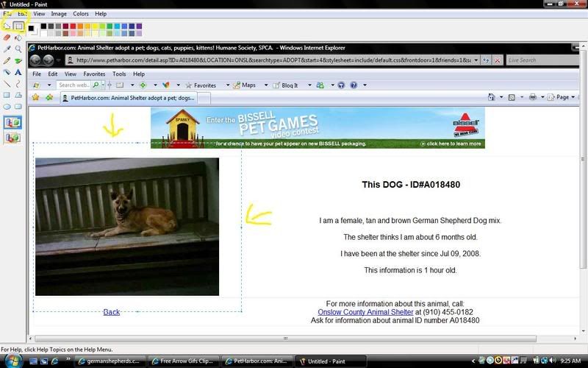Open the Colors menu in Paint
This screenshot has width=588, height=368.
81,13
